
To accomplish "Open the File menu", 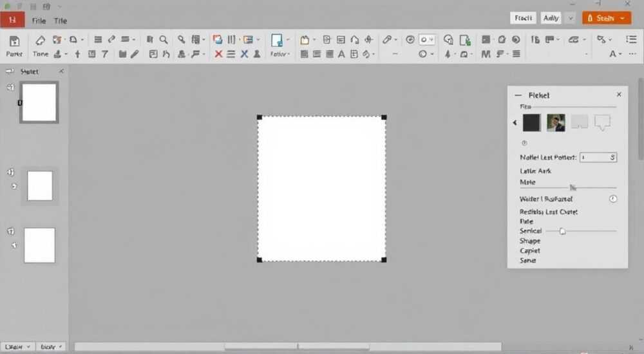I will point(39,21).
